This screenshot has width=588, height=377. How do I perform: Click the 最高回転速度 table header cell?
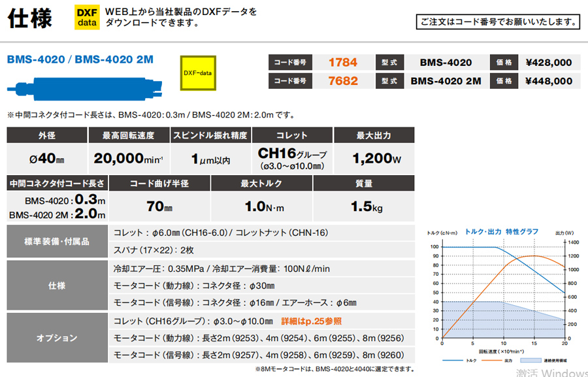[128, 135]
